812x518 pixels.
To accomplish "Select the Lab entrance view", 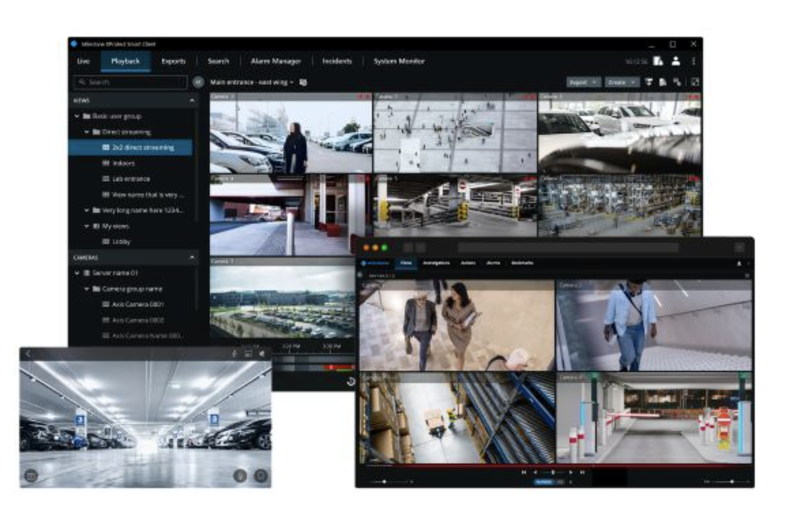I will 130,179.
